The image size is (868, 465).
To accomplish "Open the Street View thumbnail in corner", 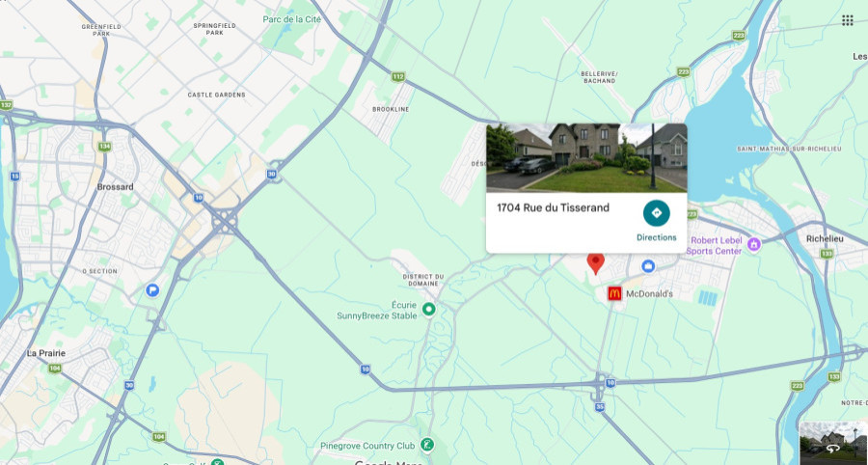I will pyautogui.click(x=833, y=443).
